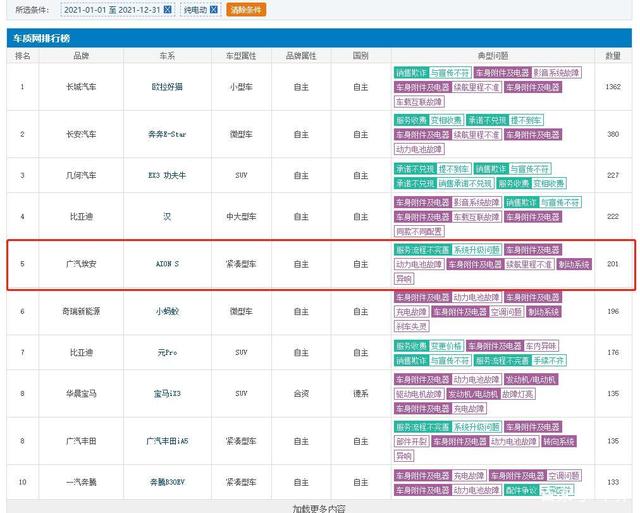The height and width of the screenshot is (513, 640).
Task: Click brand 奇瑞新能源 in row 6
Action: 81,311
